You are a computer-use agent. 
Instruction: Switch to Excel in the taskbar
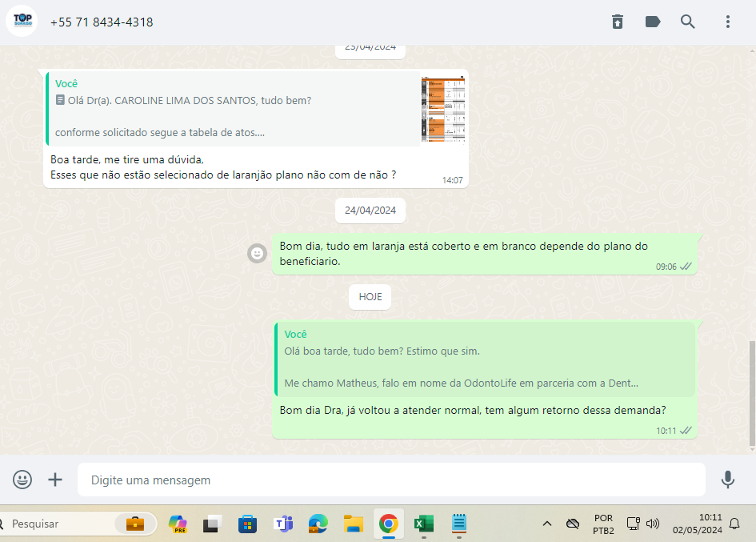[424, 524]
